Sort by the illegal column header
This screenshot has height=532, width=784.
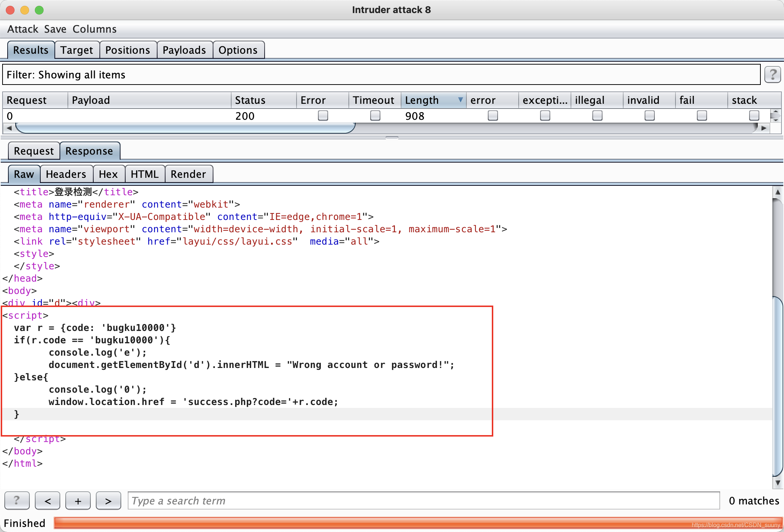pos(597,100)
